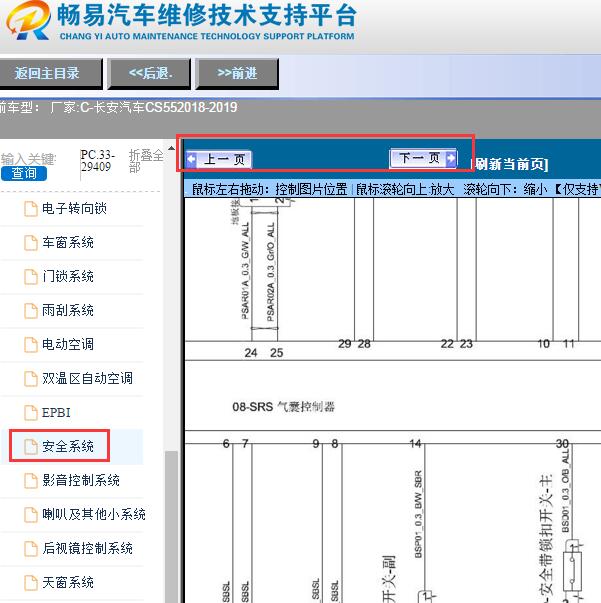Open 雨刮系统 tree item

tap(68, 310)
